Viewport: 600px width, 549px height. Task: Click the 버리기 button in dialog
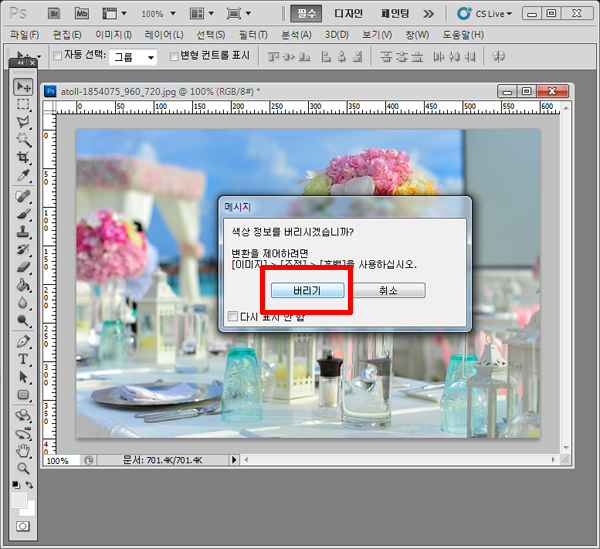coord(307,290)
